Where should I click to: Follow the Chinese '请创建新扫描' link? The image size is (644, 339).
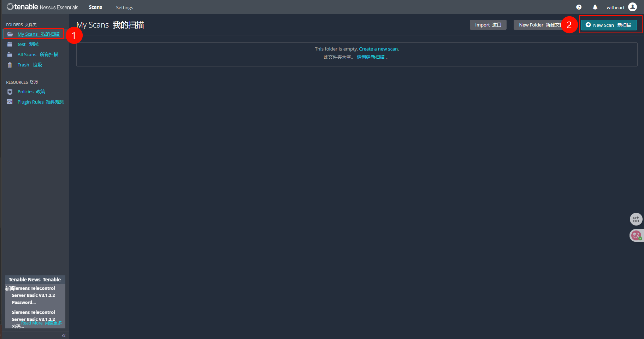pyautogui.click(x=371, y=57)
